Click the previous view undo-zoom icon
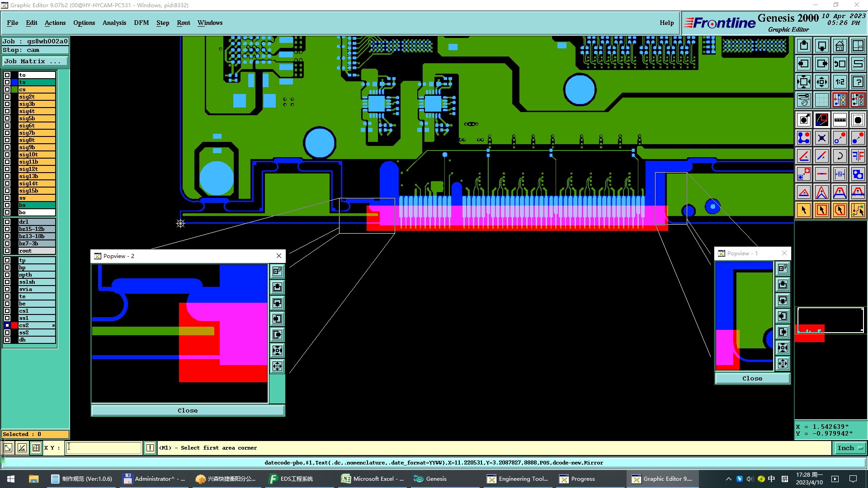The width and height of the screenshot is (868, 488). click(840, 64)
